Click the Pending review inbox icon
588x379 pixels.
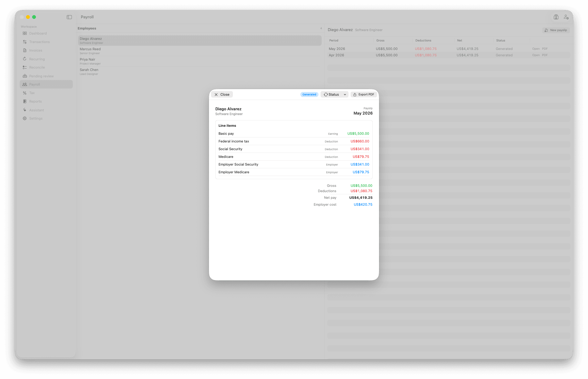pyautogui.click(x=25, y=76)
